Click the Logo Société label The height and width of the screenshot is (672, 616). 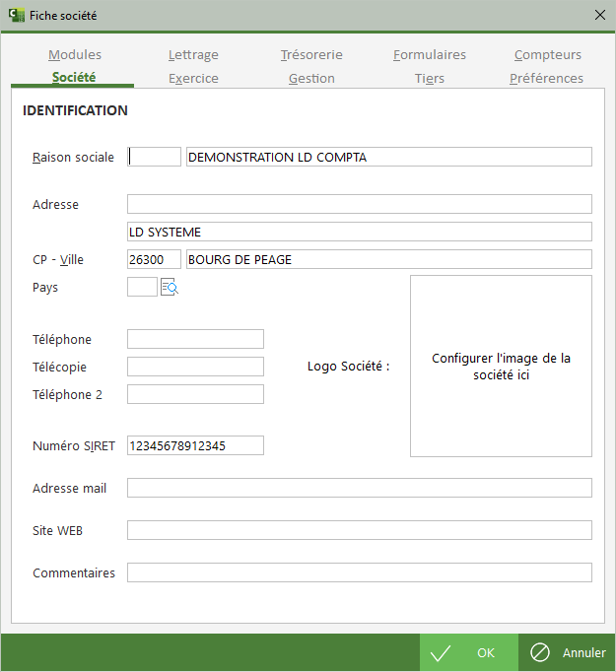tap(348, 367)
